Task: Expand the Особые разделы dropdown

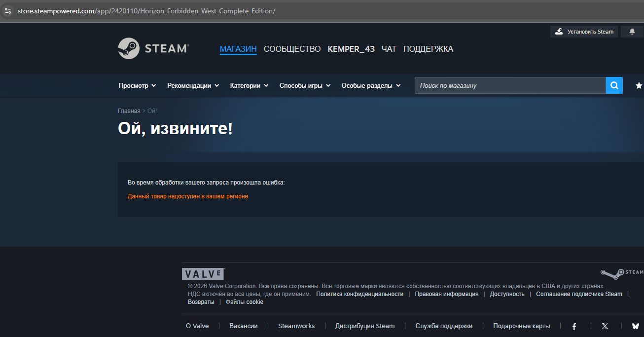Action: pyautogui.click(x=371, y=85)
